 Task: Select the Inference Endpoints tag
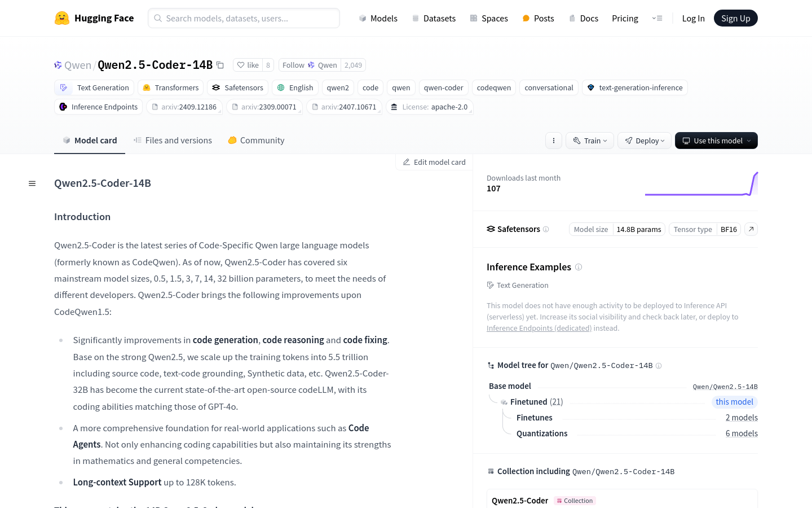[98, 107]
